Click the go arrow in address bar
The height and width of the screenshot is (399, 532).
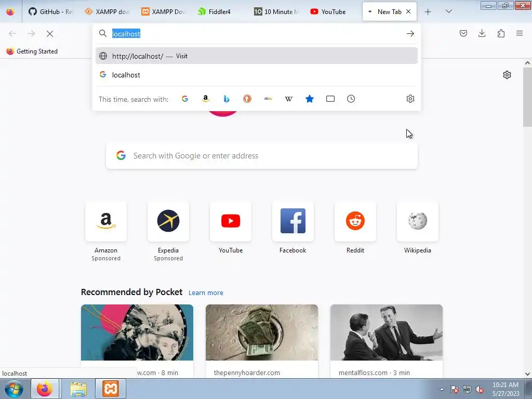410,34
